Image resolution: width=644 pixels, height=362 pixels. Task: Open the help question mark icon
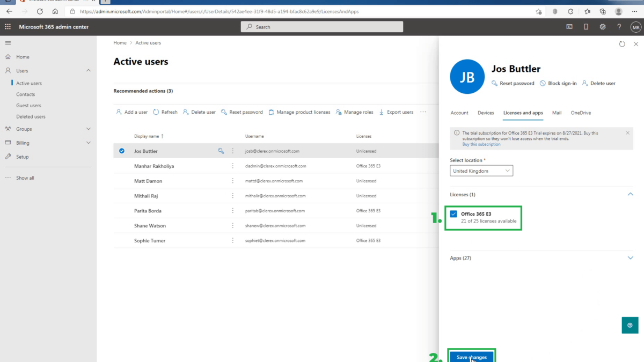coord(619,27)
